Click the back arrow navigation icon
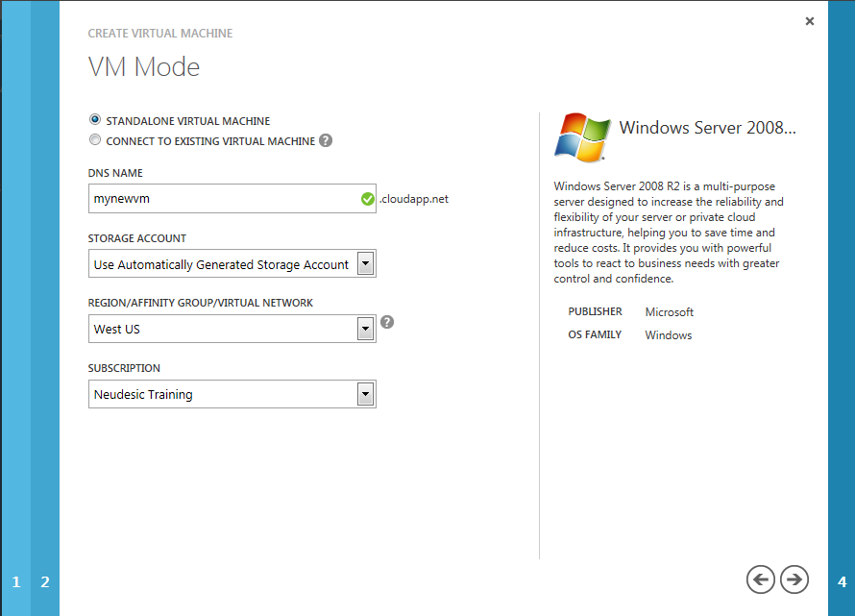The height and width of the screenshot is (616, 855). pos(761,579)
